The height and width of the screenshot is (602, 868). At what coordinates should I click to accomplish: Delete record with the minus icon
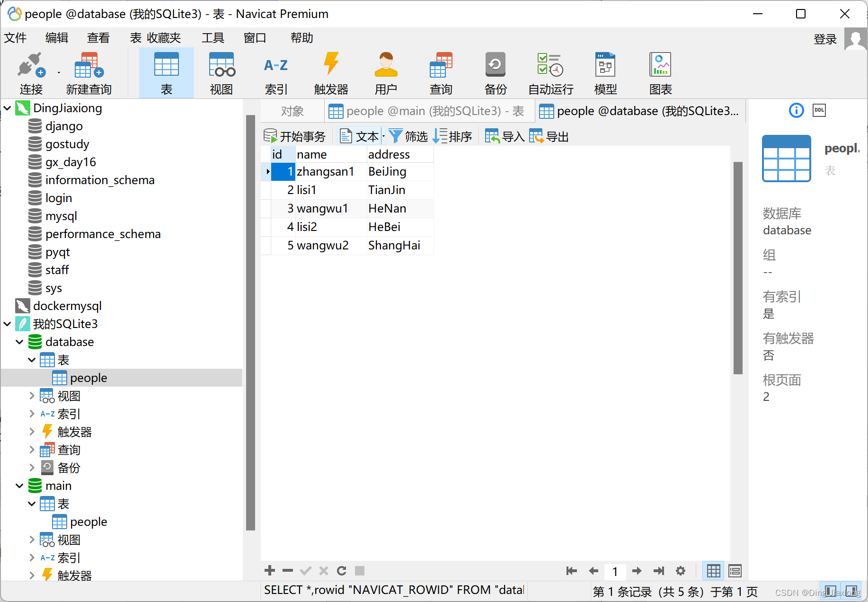(x=288, y=570)
